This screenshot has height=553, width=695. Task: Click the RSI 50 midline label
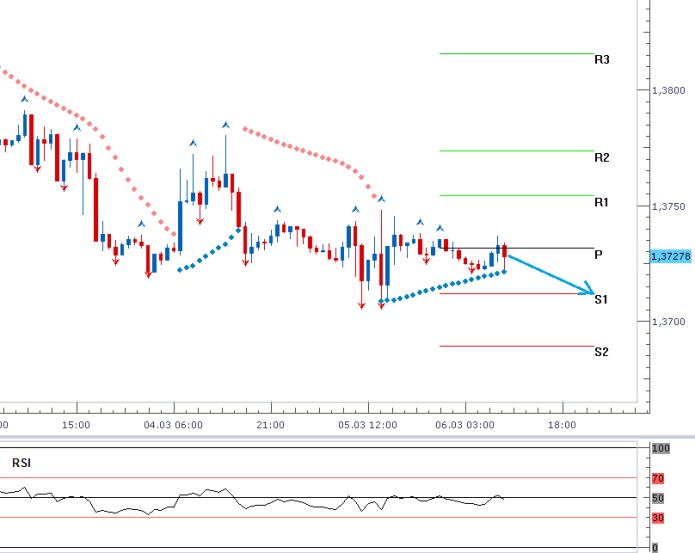[658, 498]
